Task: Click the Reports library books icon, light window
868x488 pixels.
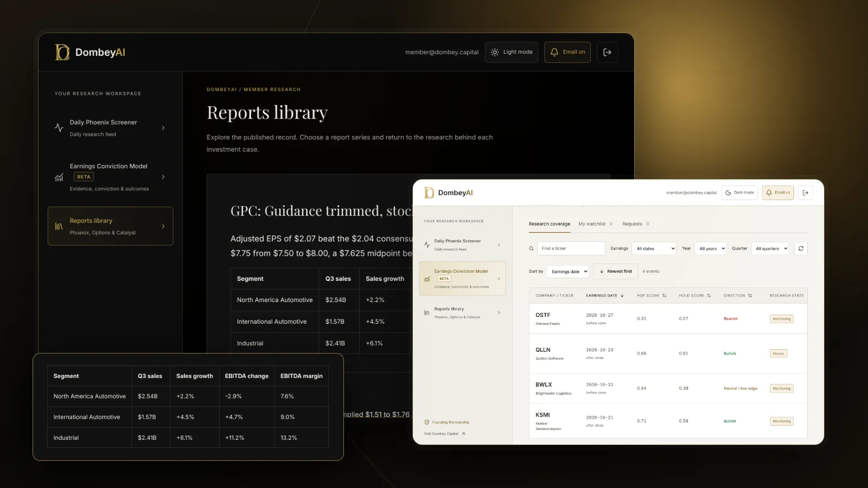Action: [427, 313]
